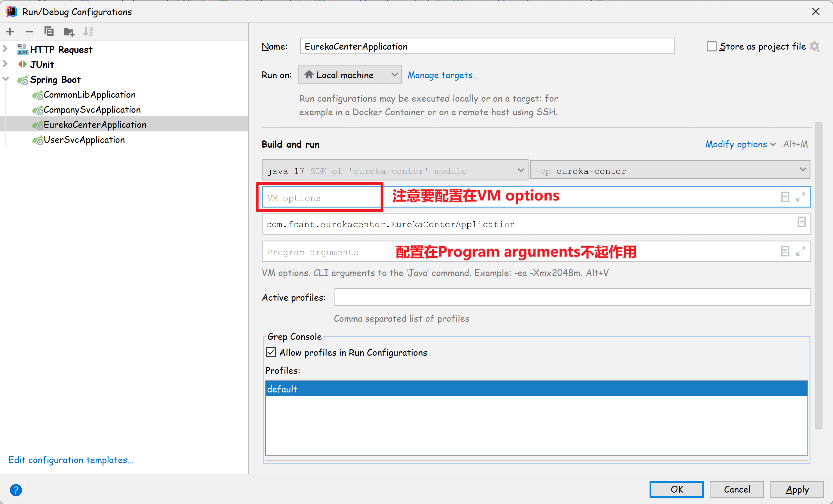
Task: Uncheck Allow profiles in Run Configurations
Action: pyautogui.click(x=271, y=352)
